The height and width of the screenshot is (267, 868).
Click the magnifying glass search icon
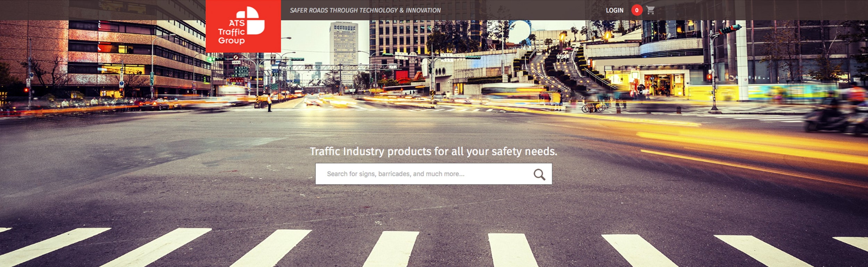click(x=539, y=174)
